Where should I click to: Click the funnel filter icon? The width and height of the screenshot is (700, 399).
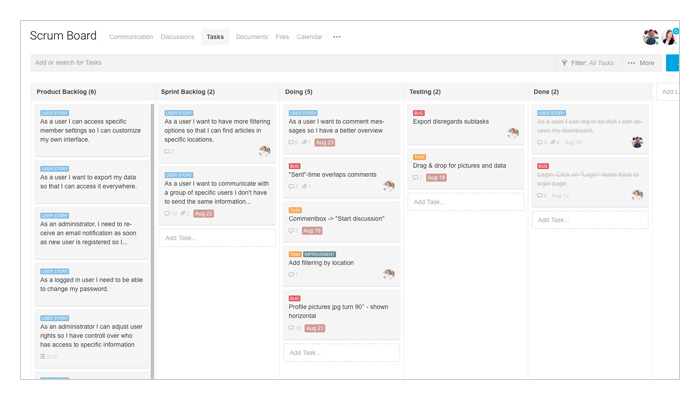(x=564, y=63)
